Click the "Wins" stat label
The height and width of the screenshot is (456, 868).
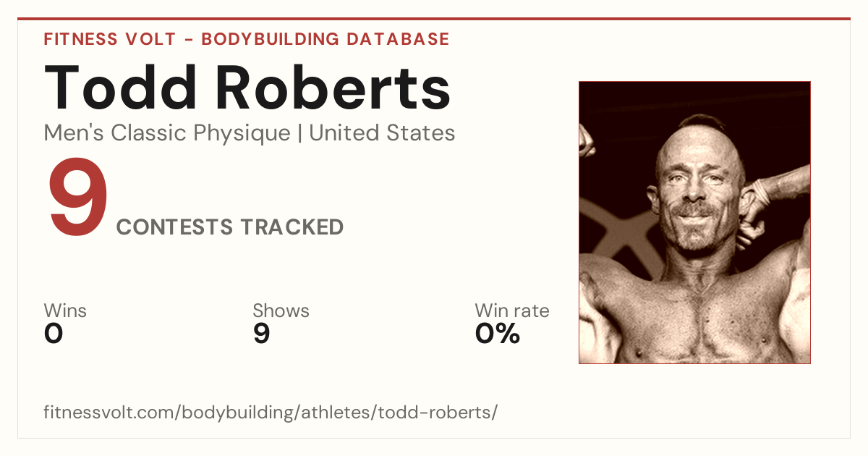[65, 311]
